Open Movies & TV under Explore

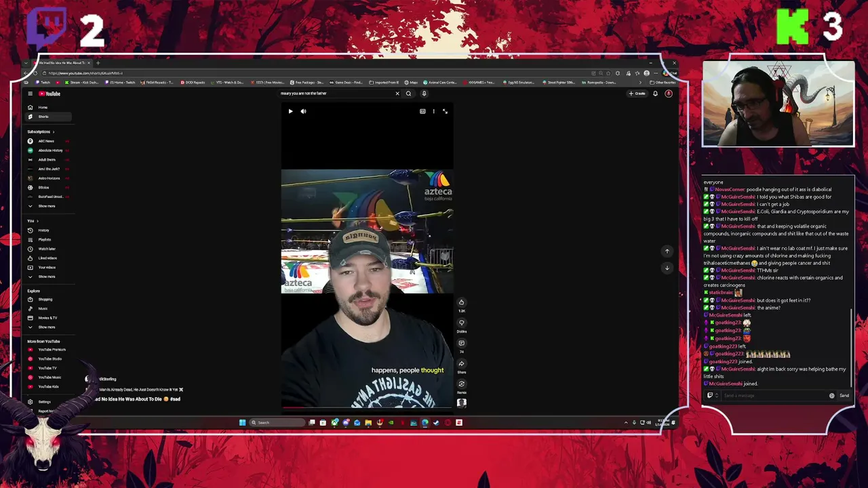pyautogui.click(x=47, y=318)
